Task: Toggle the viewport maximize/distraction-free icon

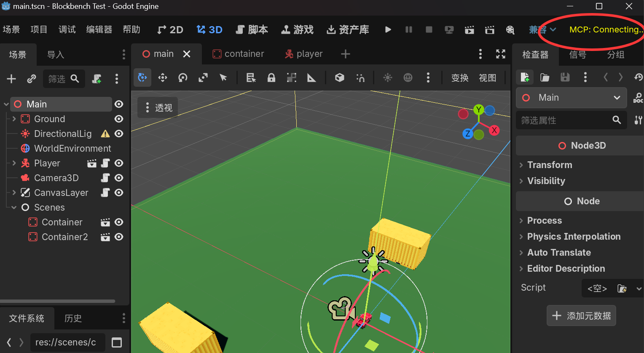Action: coord(501,54)
